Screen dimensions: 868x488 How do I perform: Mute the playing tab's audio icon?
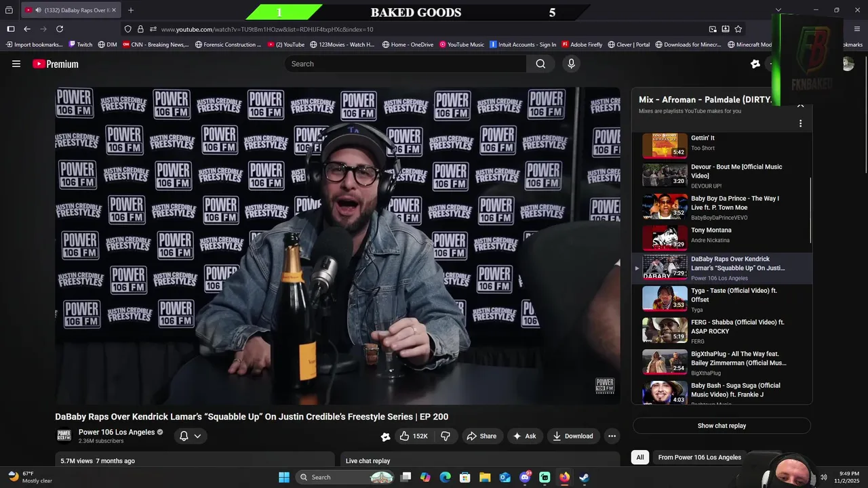tap(38, 10)
